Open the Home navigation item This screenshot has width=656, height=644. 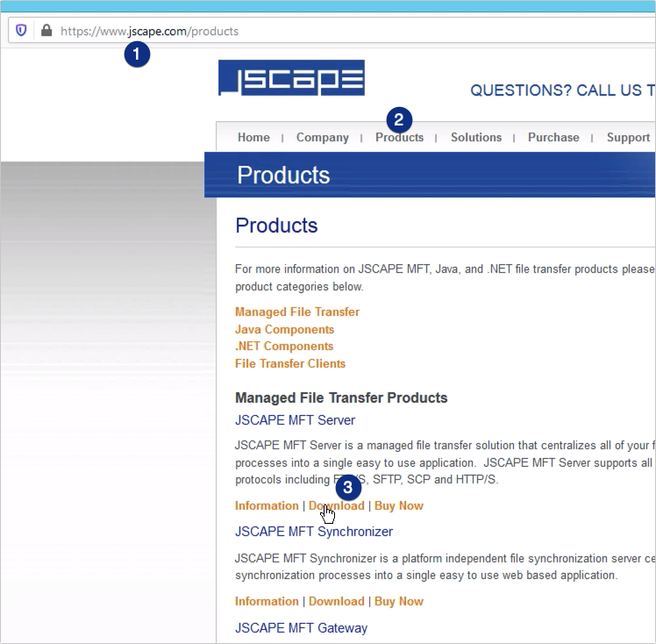tap(253, 138)
